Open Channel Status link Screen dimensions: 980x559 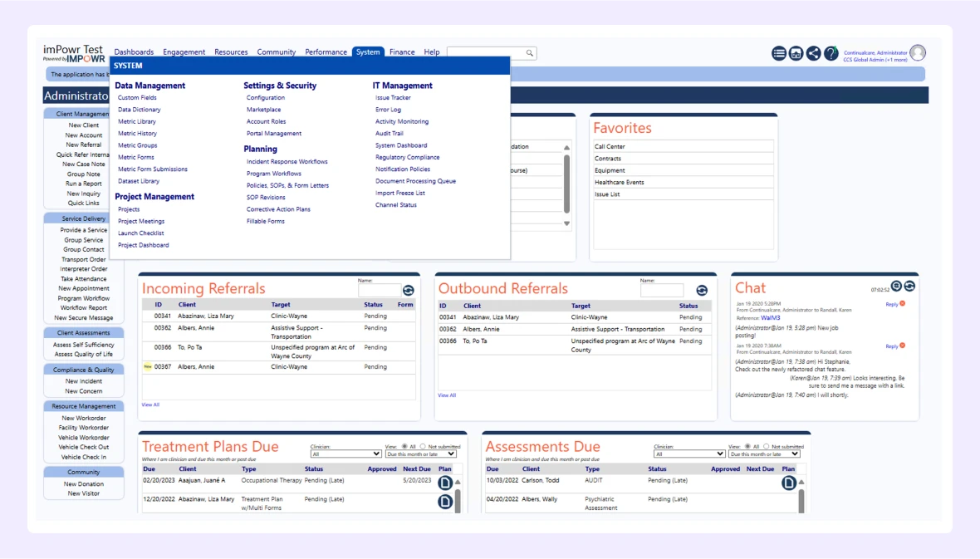[x=396, y=205]
